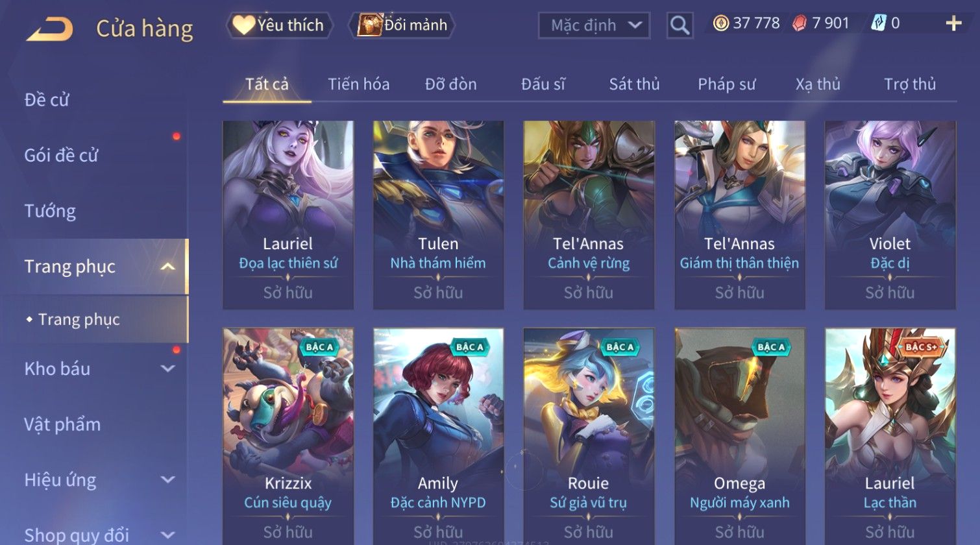980x545 pixels.
Task: Open Krizzix Cún siêu quậy skin card
Action: 288,436
